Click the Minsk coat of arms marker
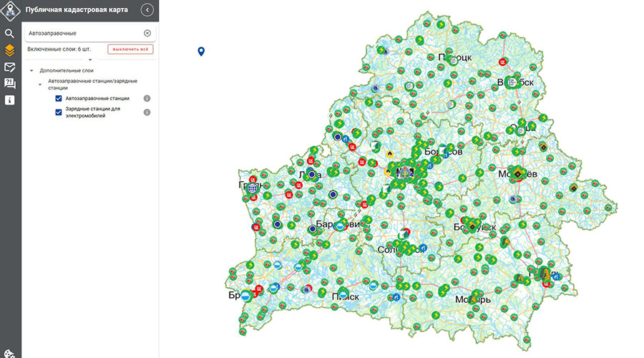The image size is (644, 358). [404, 171]
